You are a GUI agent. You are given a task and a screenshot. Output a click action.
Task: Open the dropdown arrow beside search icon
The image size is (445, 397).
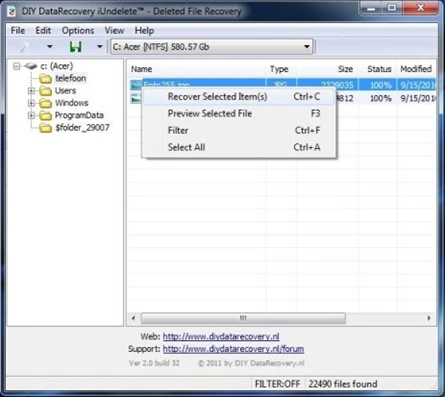tap(50, 47)
